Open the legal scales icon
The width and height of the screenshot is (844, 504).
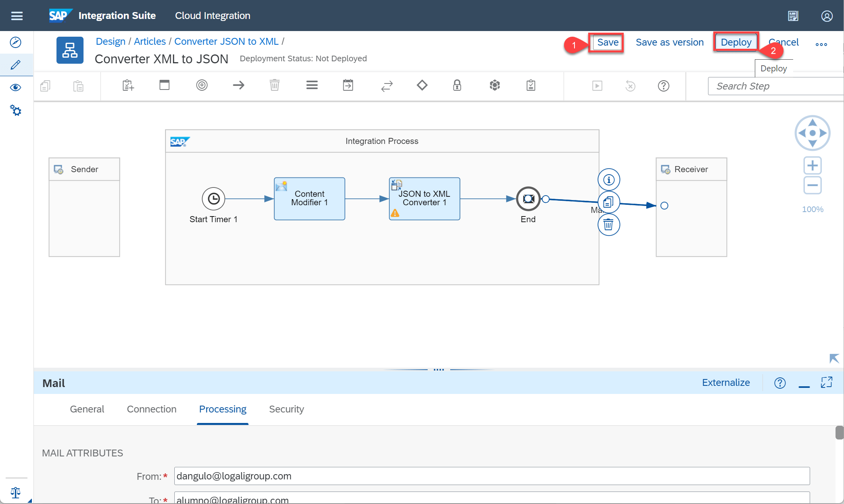pyautogui.click(x=16, y=492)
